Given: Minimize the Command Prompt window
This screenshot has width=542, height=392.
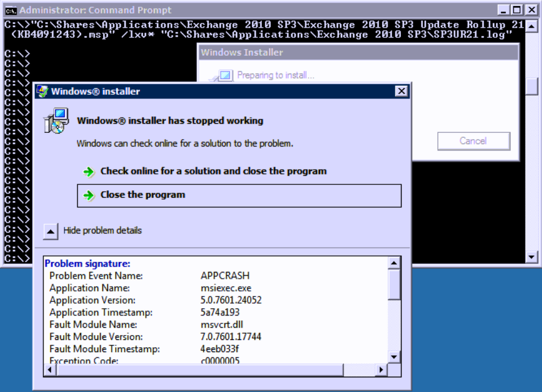Looking at the screenshot, I should (503, 10).
